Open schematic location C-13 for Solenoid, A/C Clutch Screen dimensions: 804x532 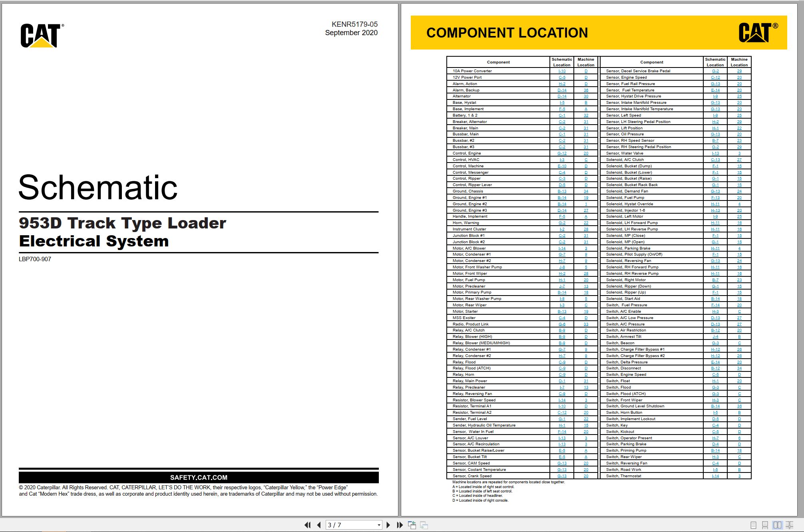point(715,160)
